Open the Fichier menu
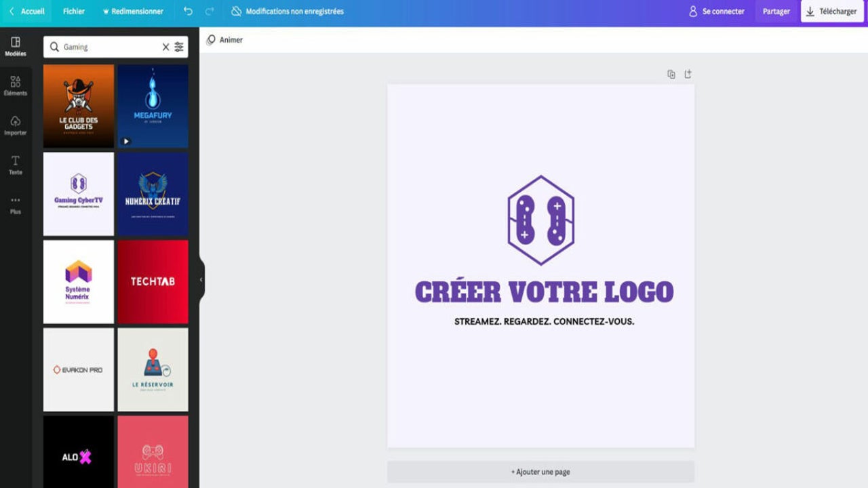The width and height of the screenshot is (868, 488). (73, 11)
